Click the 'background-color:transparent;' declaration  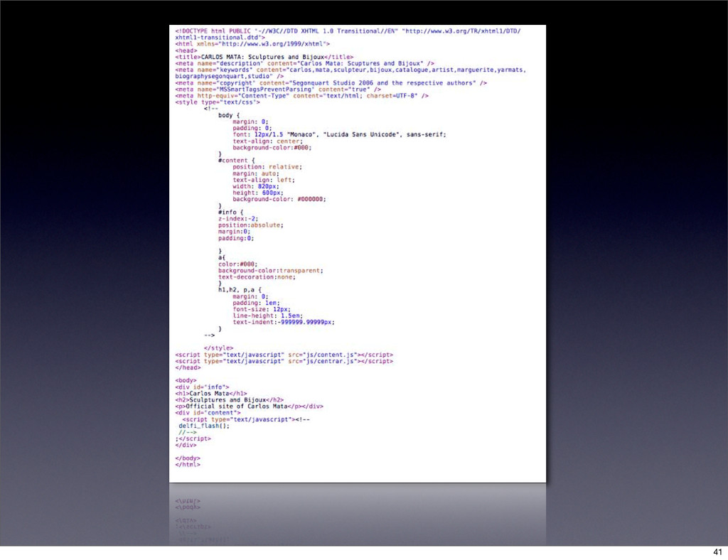point(271,271)
